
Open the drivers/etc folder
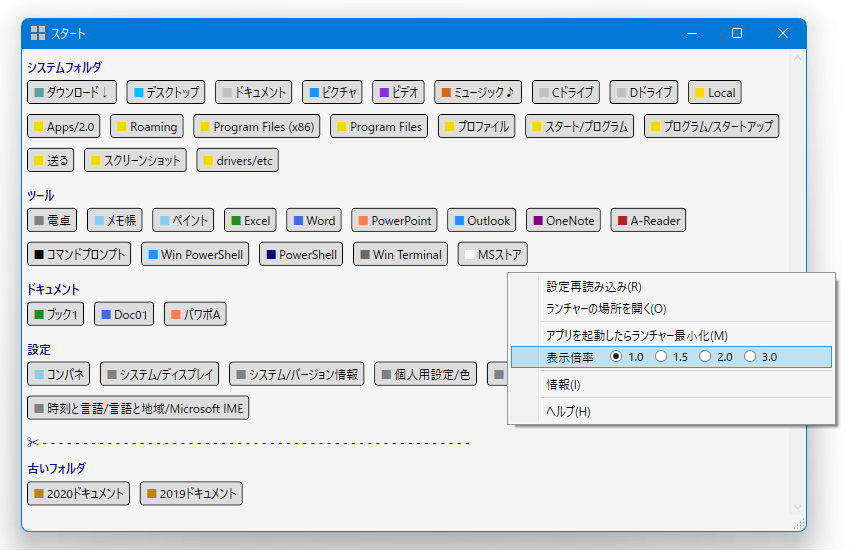(237, 160)
